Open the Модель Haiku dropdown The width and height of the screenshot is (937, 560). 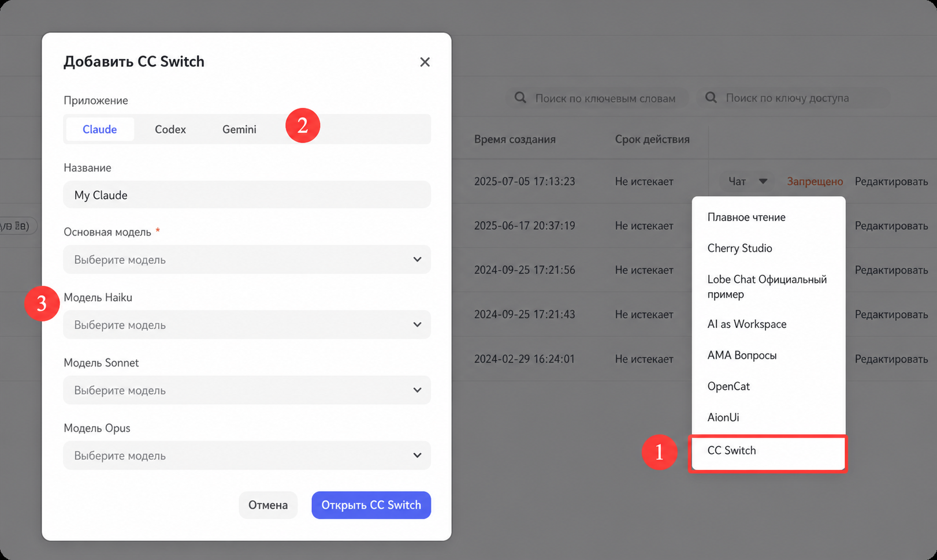coord(247,324)
